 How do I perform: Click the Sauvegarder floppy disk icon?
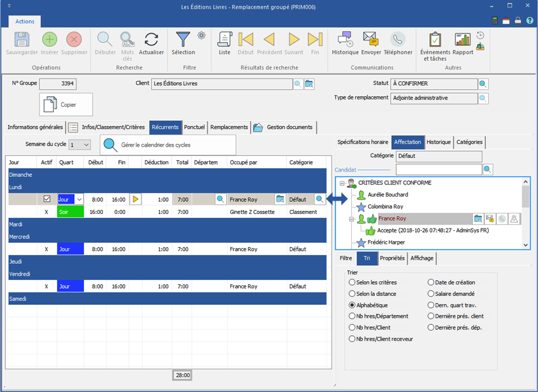[x=21, y=39]
